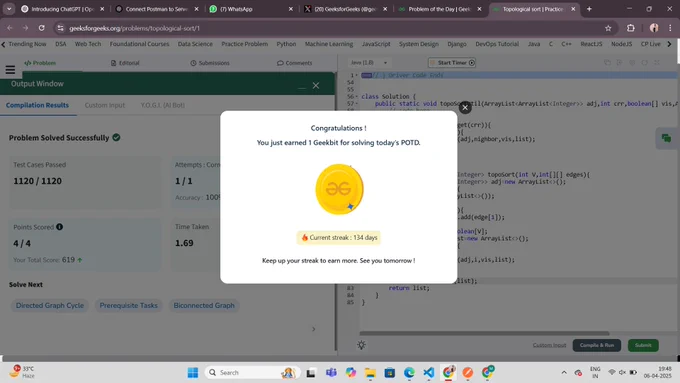Screen dimensions: 680x383
Task: Open Web Tech category link
Action: point(88,44)
